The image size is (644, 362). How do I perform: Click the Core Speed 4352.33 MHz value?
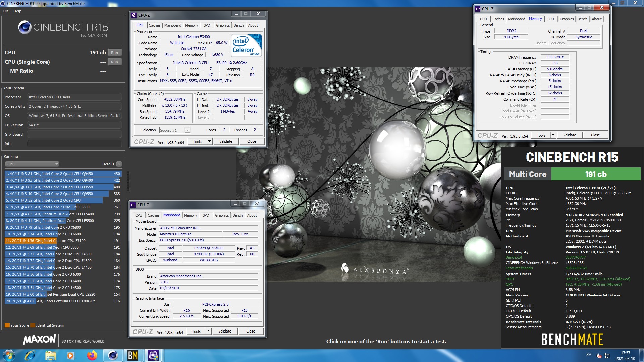[175, 99]
